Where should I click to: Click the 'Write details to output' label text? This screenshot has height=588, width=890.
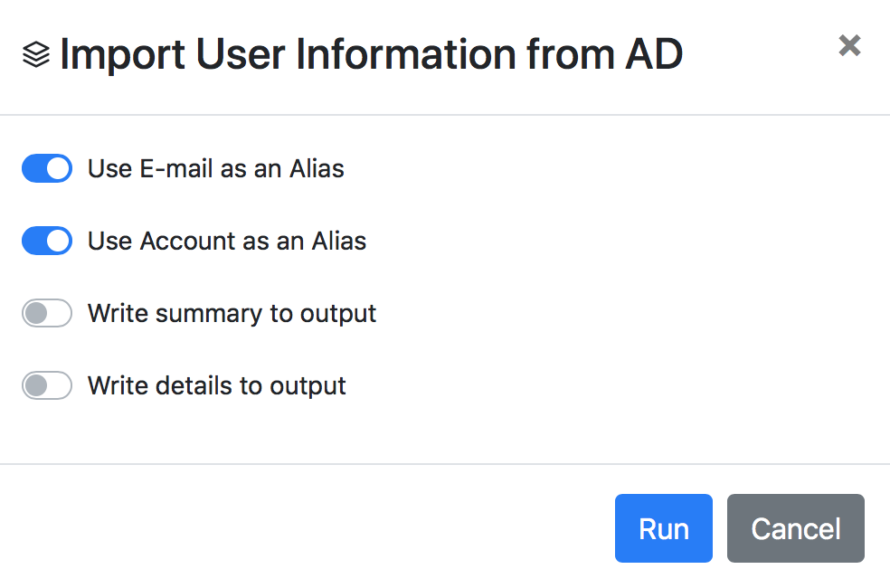tap(216, 386)
